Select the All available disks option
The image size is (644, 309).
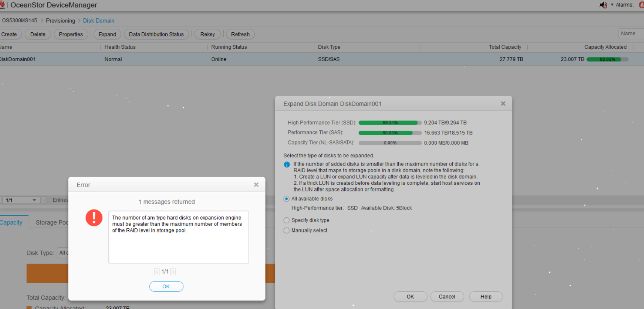click(x=287, y=199)
